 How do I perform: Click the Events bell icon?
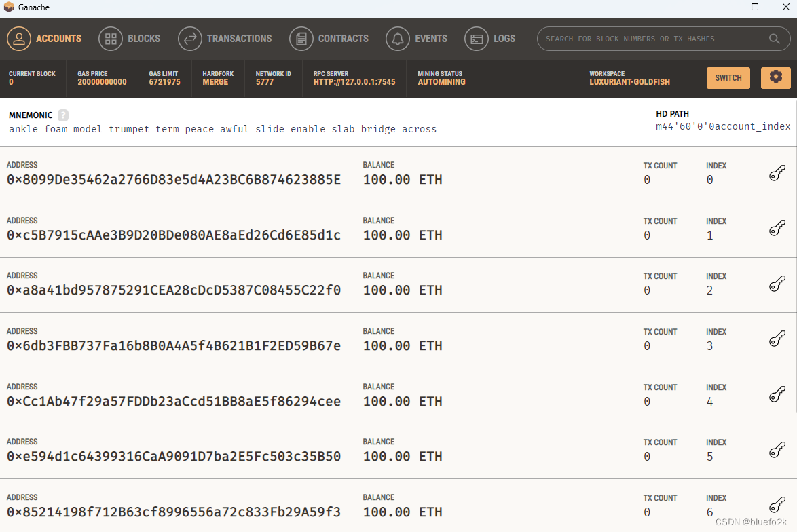[x=398, y=39]
